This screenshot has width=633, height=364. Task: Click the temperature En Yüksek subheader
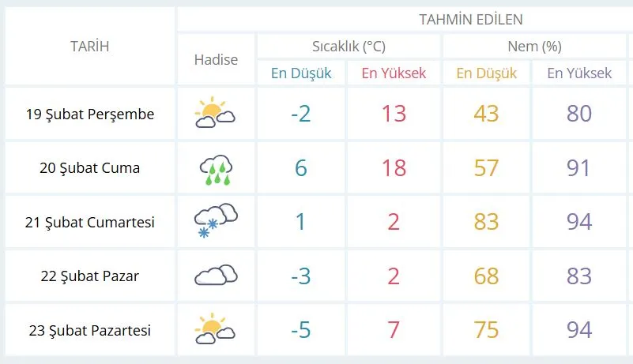point(394,73)
